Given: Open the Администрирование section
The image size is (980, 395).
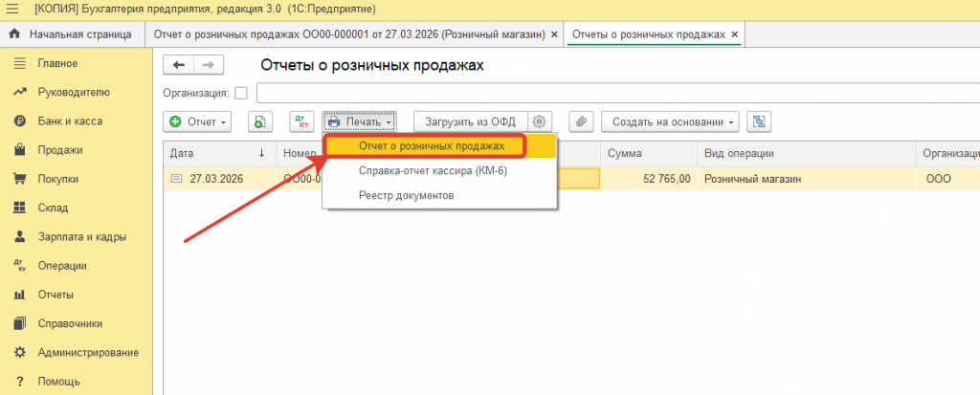Looking at the screenshot, I should click(88, 353).
